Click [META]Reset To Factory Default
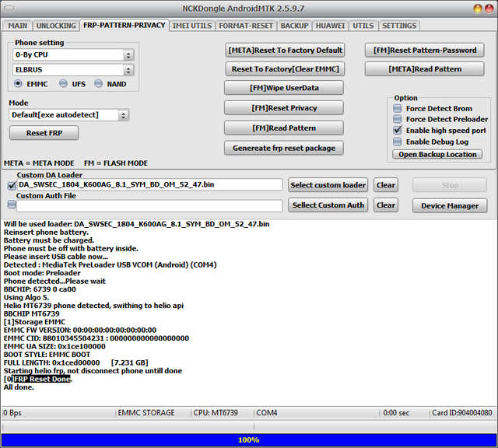498x448 pixels. 286,50
